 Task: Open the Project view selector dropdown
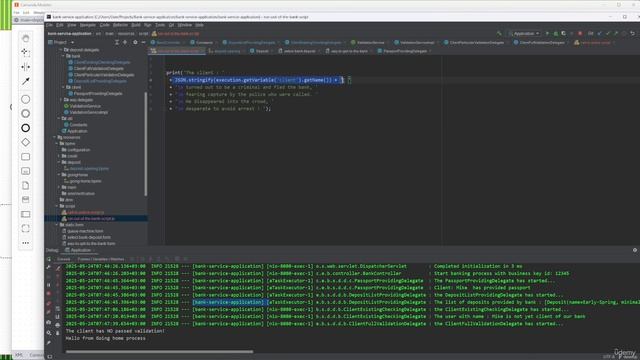(x=61, y=42)
